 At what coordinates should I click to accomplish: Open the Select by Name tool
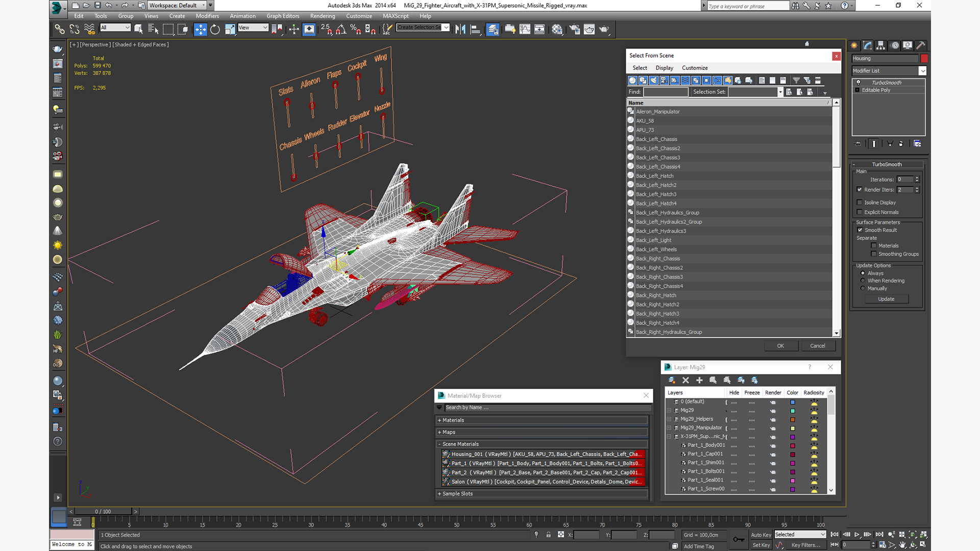pos(153,29)
